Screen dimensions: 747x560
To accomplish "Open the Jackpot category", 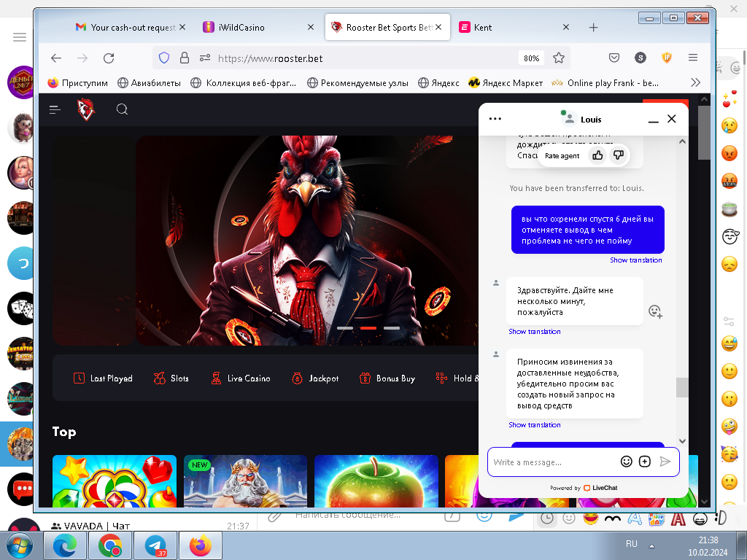I will 315,378.
